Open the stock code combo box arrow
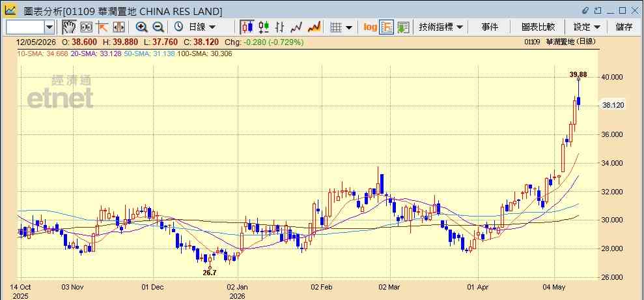The image size is (644, 300). click(x=49, y=27)
